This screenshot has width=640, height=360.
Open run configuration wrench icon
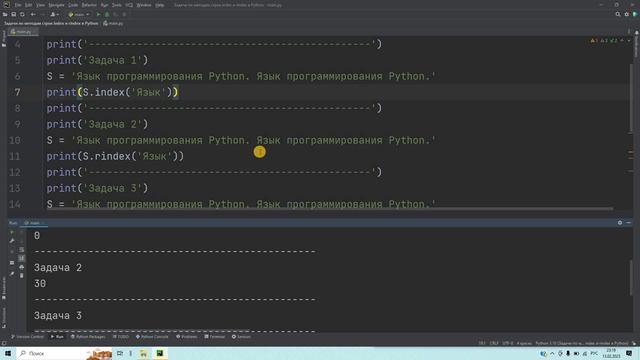[12, 241]
